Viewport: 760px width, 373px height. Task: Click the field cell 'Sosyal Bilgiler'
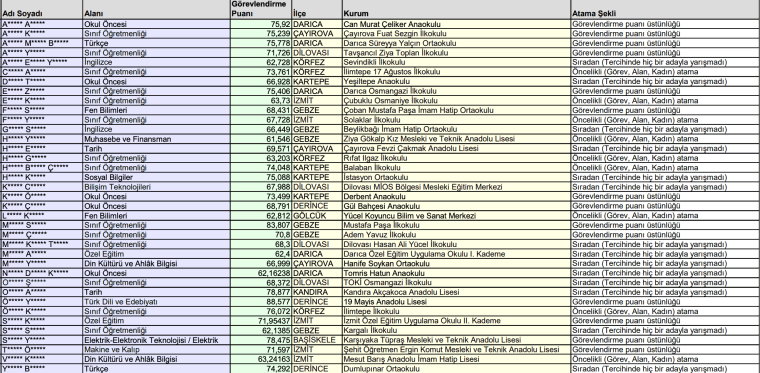click(x=157, y=178)
